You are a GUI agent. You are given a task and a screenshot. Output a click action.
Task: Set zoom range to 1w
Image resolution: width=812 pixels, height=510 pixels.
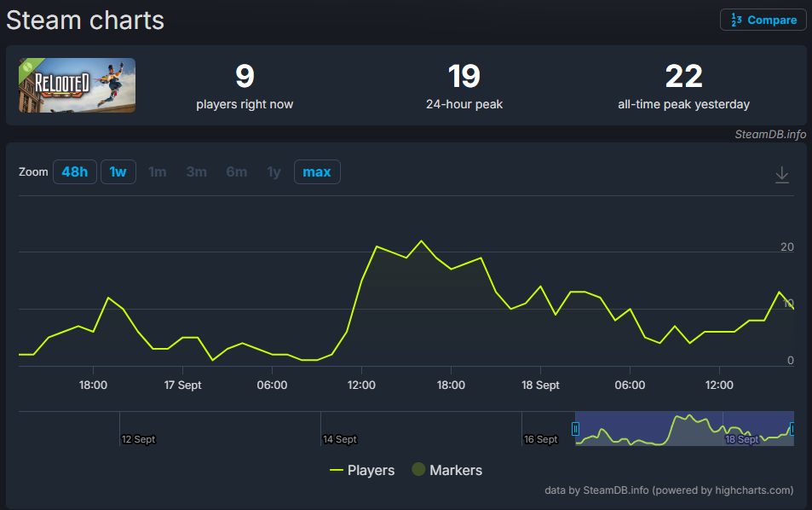[x=118, y=171]
